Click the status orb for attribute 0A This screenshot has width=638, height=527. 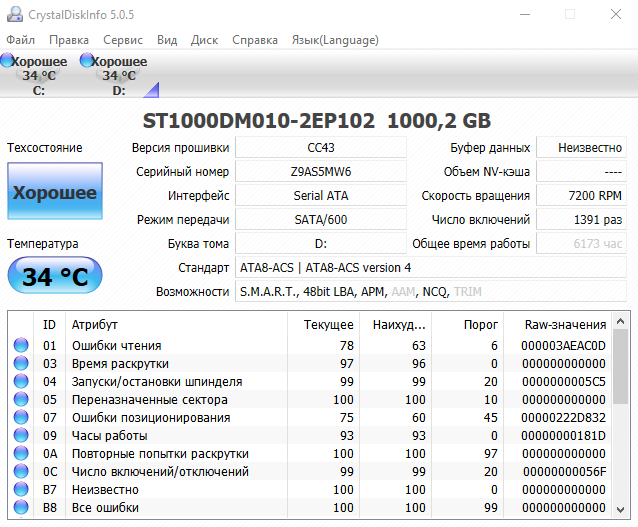[x=21, y=453]
